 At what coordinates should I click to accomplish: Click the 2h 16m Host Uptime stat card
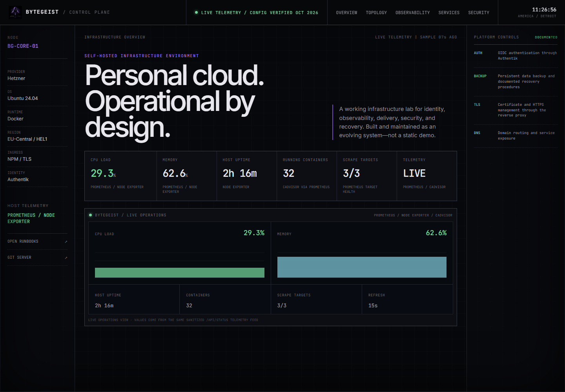[x=247, y=176]
